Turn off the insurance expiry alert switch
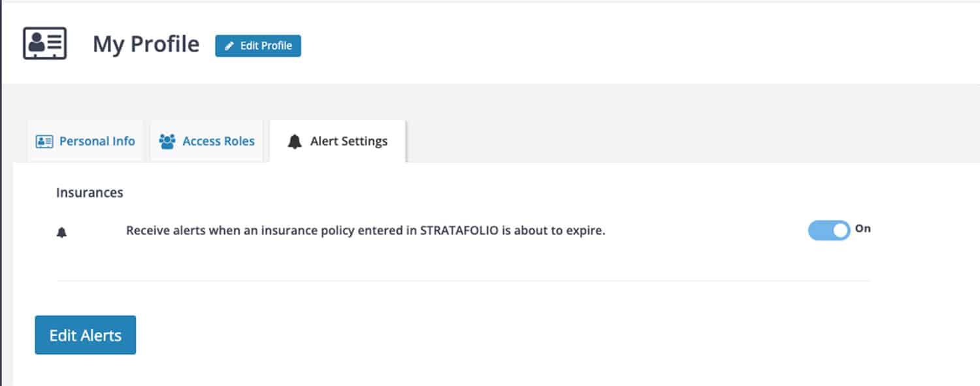The height and width of the screenshot is (386, 980). [x=828, y=230]
